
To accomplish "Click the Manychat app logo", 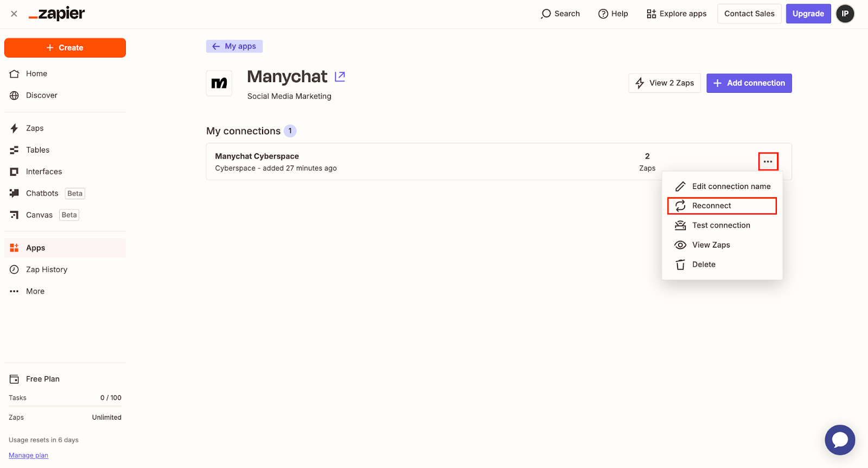I will pos(219,83).
